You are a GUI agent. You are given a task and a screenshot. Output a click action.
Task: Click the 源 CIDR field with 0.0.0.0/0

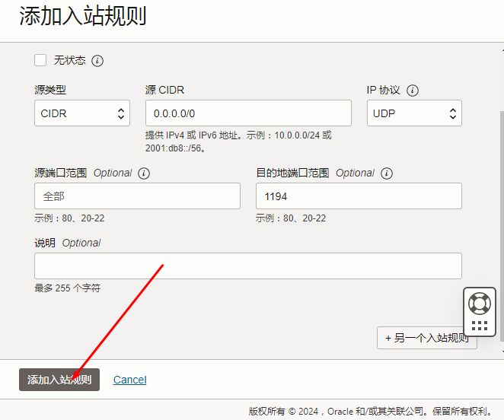(248, 113)
